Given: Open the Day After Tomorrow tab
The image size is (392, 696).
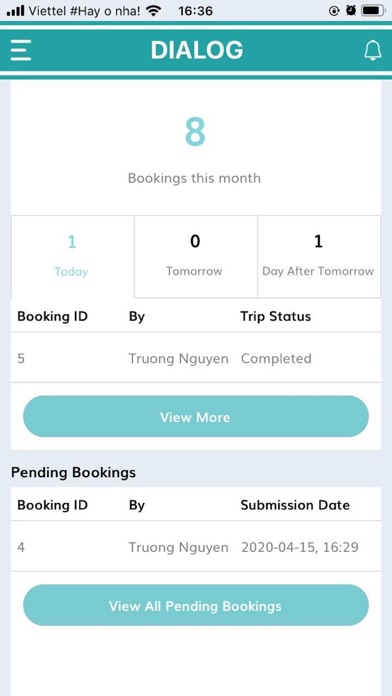Looking at the screenshot, I should pyautogui.click(x=319, y=257).
